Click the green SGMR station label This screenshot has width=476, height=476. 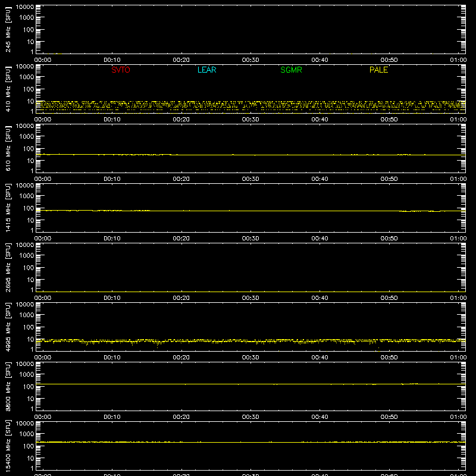[291, 70]
